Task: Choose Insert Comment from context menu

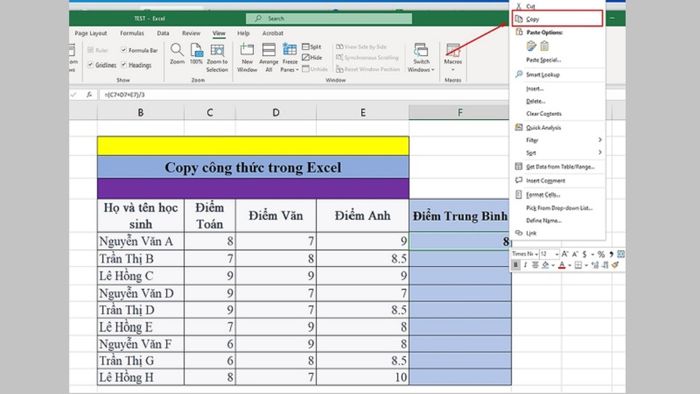Action: click(545, 180)
